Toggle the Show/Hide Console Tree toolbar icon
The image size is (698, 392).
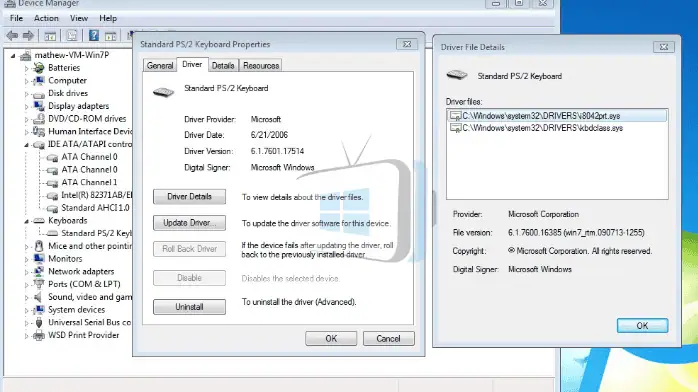pyautogui.click(x=50, y=36)
